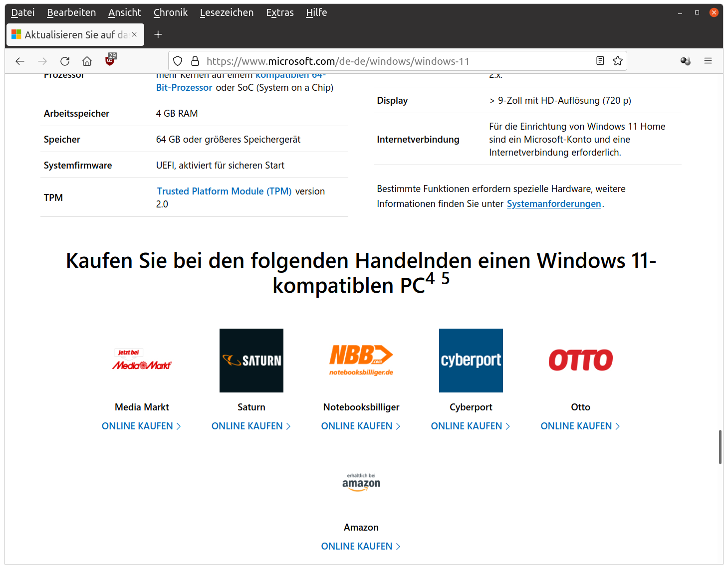Viewport: 728px width, 569px height.
Task: Open a new tab with plus button
Action: click(158, 34)
